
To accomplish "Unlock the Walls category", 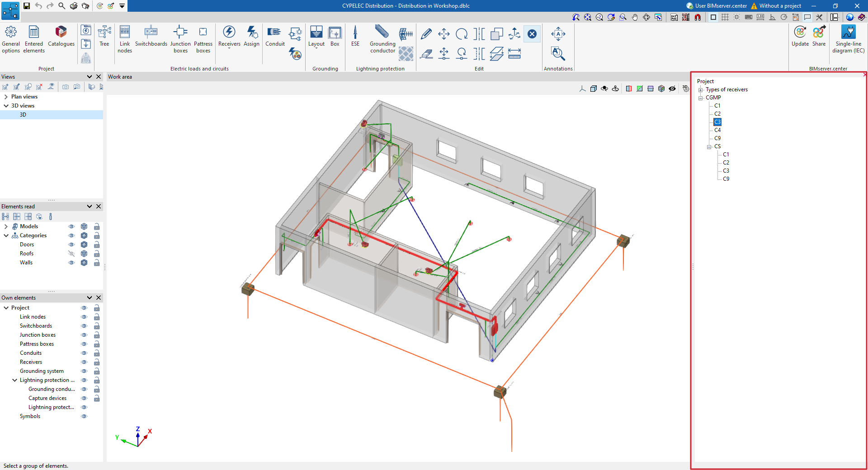I will tap(97, 263).
